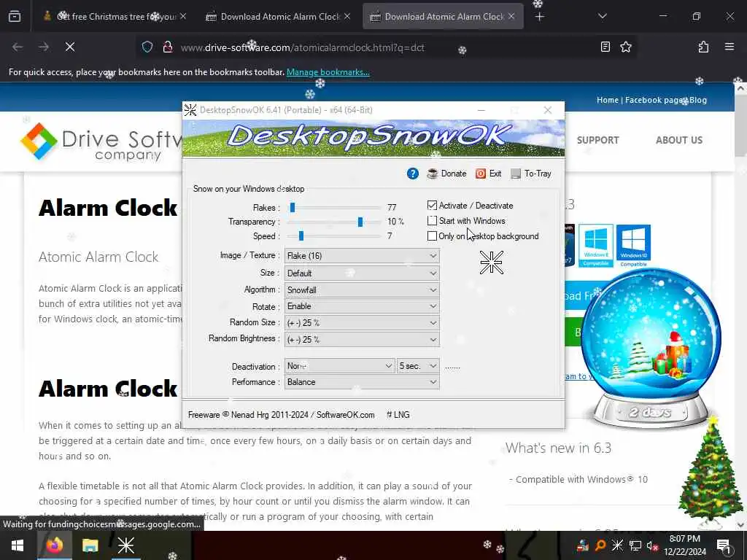Open ABOUT US menu on website
747x560 pixels.
click(679, 140)
